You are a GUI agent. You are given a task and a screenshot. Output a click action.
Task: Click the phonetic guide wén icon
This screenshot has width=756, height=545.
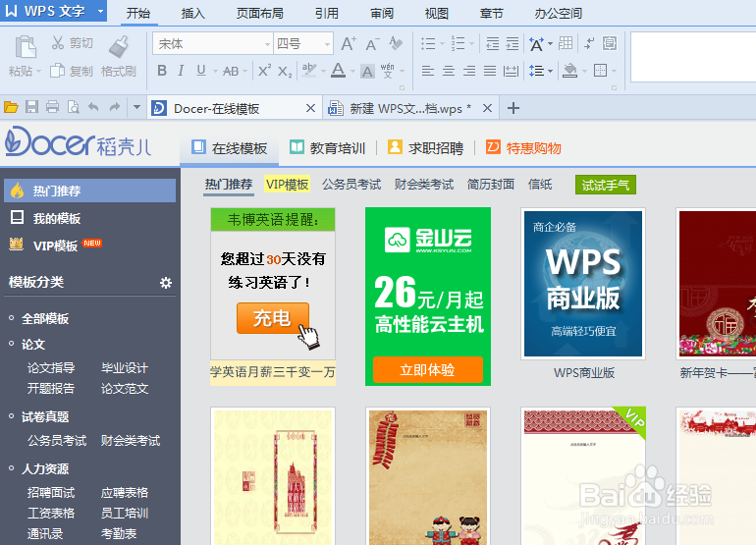[x=387, y=71]
